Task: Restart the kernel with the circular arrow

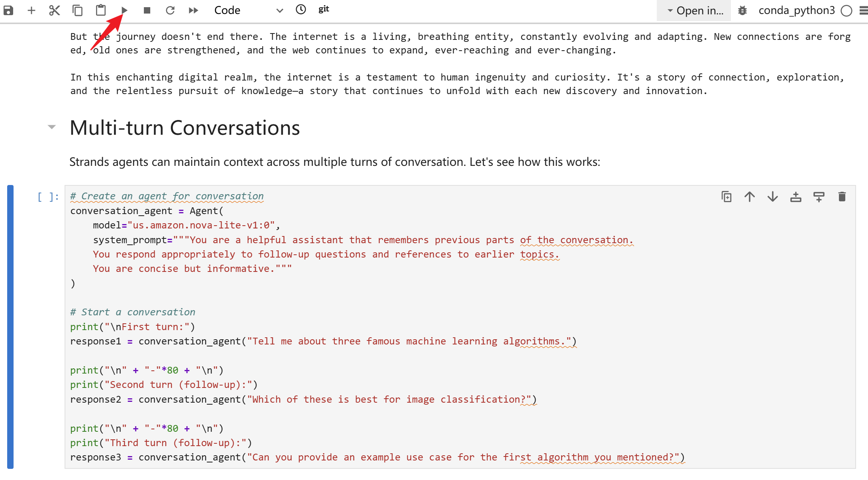Action: (x=170, y=10)
